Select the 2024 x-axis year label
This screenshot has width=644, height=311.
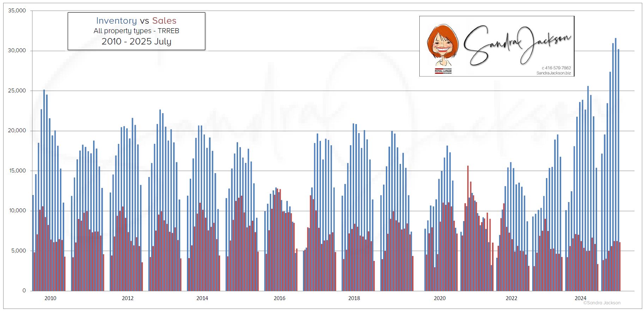pyautogui.click(x=580, y=298)
